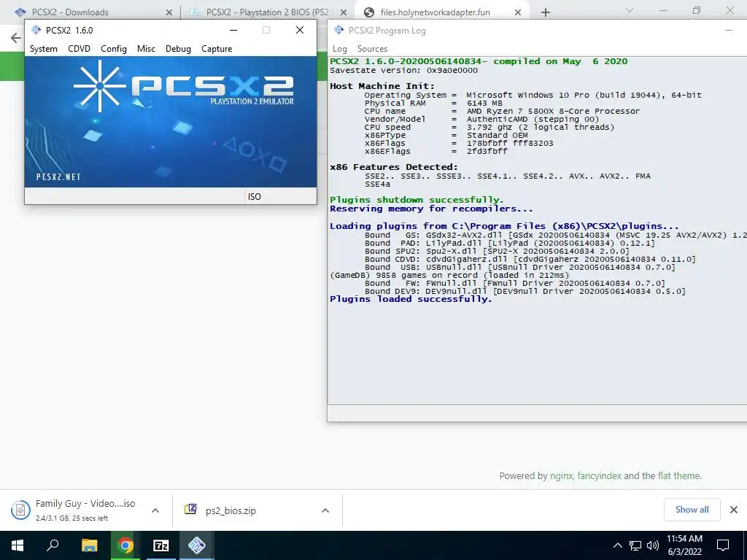Expand options for Family Guy ISO download
The height and width of the screenshot is (560, 747).
coord(155,510)
